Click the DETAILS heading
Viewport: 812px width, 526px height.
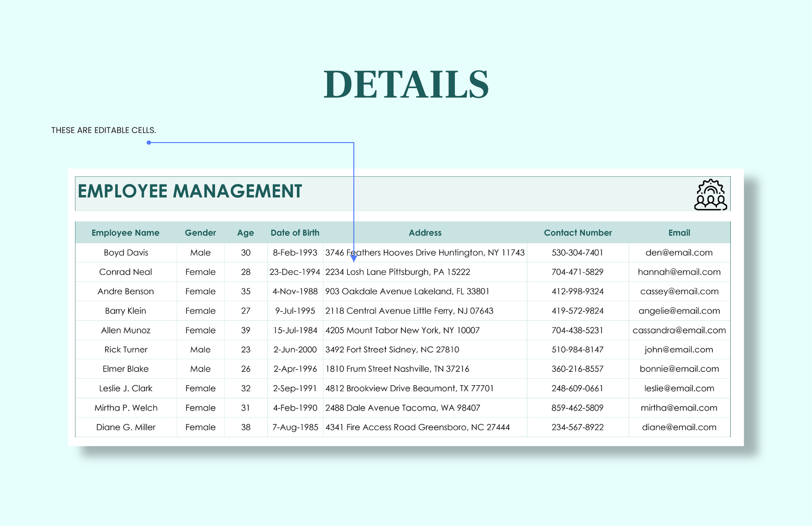coord(406,84)
